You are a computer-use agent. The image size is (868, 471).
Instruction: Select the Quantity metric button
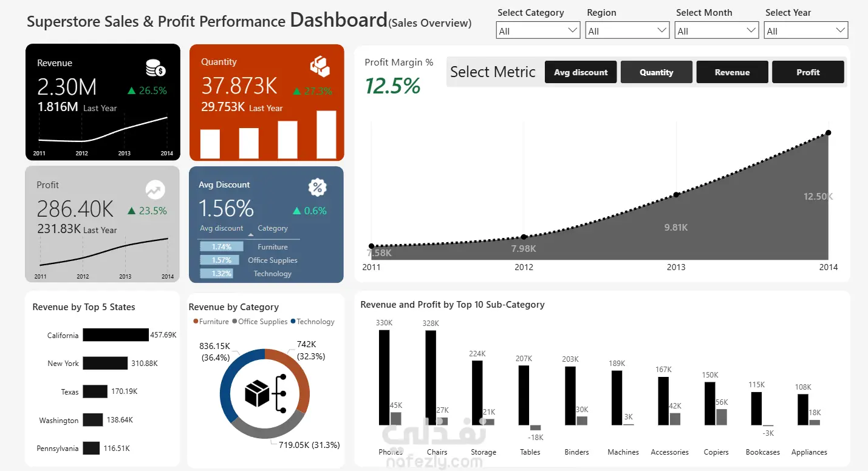[657, 72]
